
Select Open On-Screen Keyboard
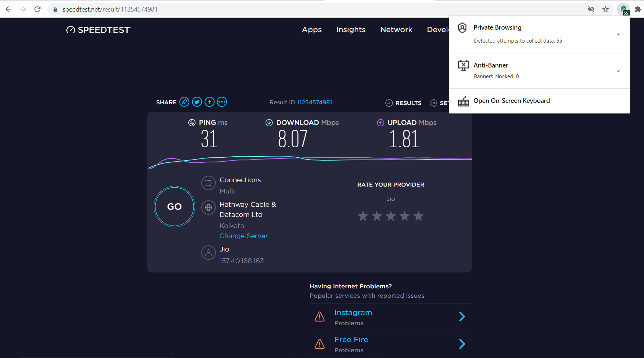click(512, 101)
